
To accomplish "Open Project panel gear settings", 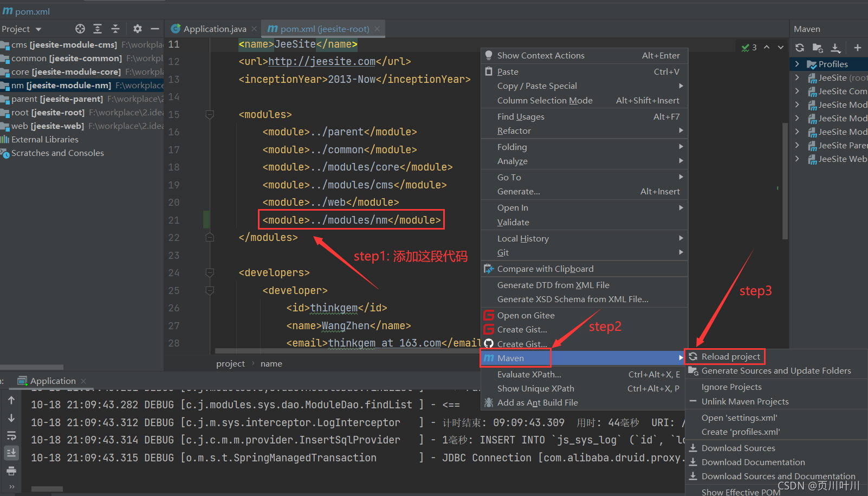I will [138, 29].
